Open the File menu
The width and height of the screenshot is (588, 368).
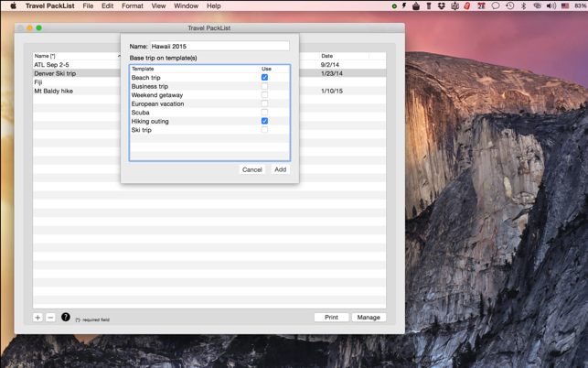click(88, 5)
